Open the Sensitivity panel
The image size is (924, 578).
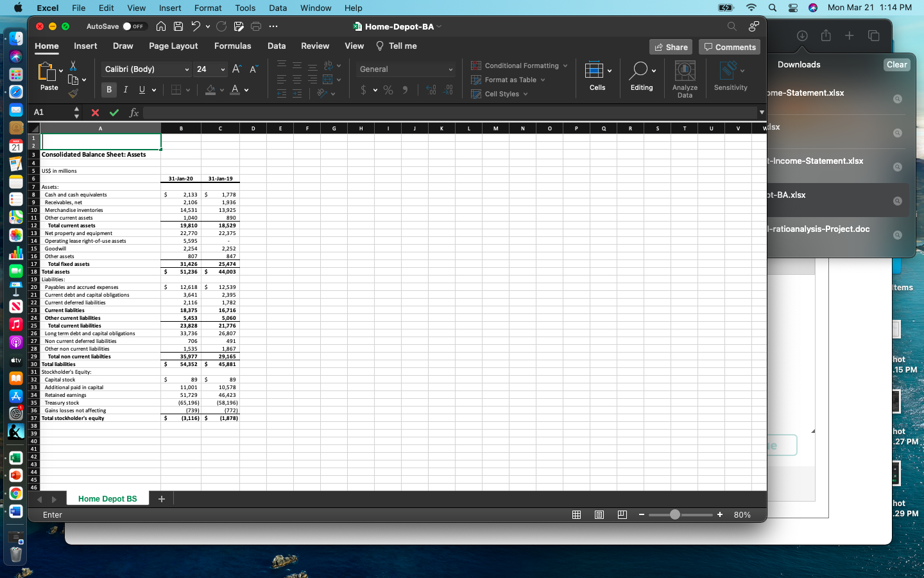(x=730, y=77)
